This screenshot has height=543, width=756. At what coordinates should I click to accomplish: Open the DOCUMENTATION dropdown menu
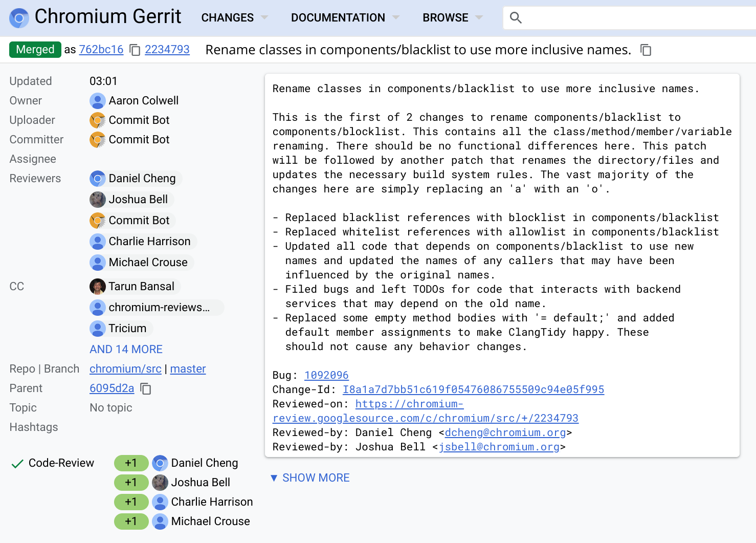pos(345,18)
